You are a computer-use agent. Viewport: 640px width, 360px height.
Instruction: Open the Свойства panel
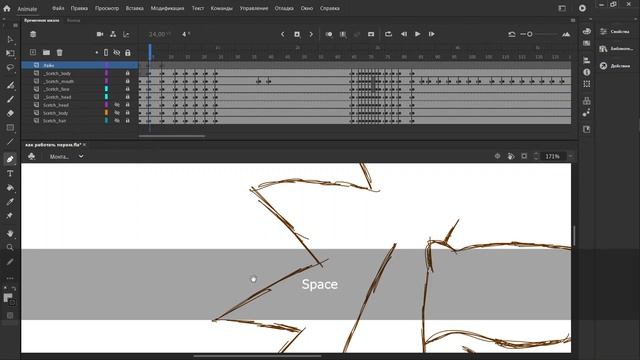(x=615, y=32)
